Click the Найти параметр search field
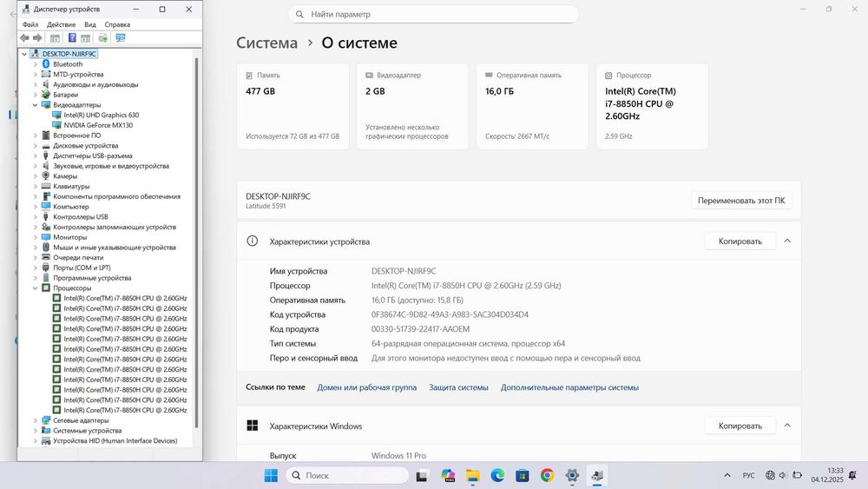868x489 pixels. tap(433, 15)
